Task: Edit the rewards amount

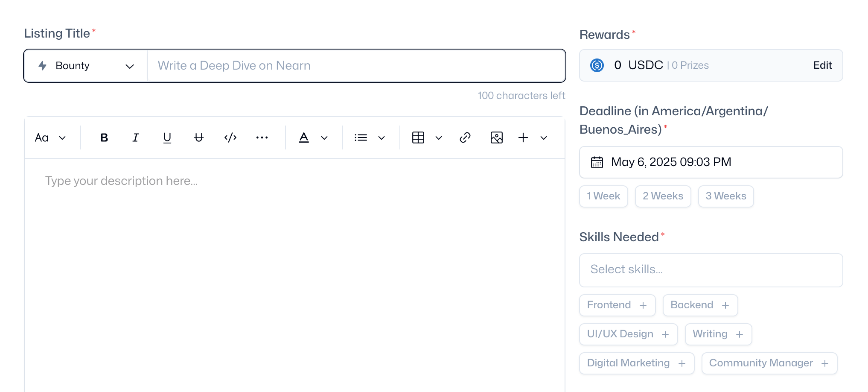Action: (822, 65)
